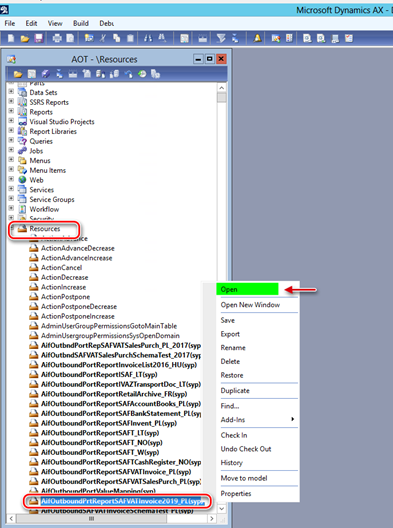Click the ActionCancel resource icon

click(x=33, y=268)
